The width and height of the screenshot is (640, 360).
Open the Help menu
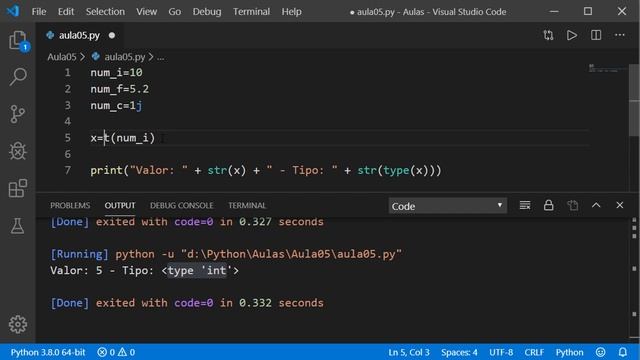pos(291,11)
